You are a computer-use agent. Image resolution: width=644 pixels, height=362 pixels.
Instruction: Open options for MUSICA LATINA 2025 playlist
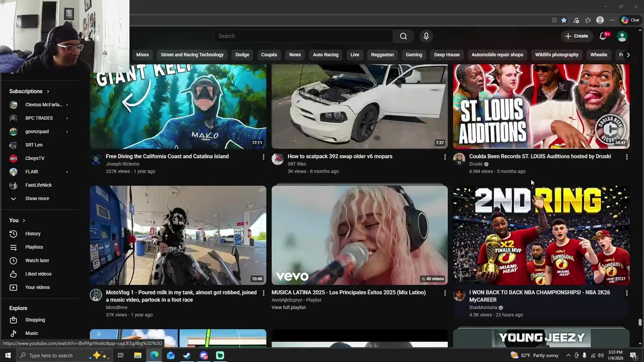click(445, 293)
